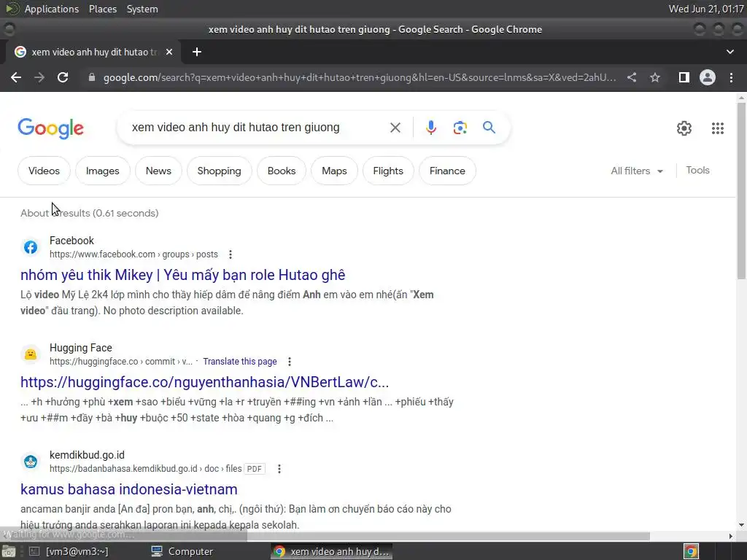Click the About results count text
Screen dimensions: 747x560
[89, 213]
